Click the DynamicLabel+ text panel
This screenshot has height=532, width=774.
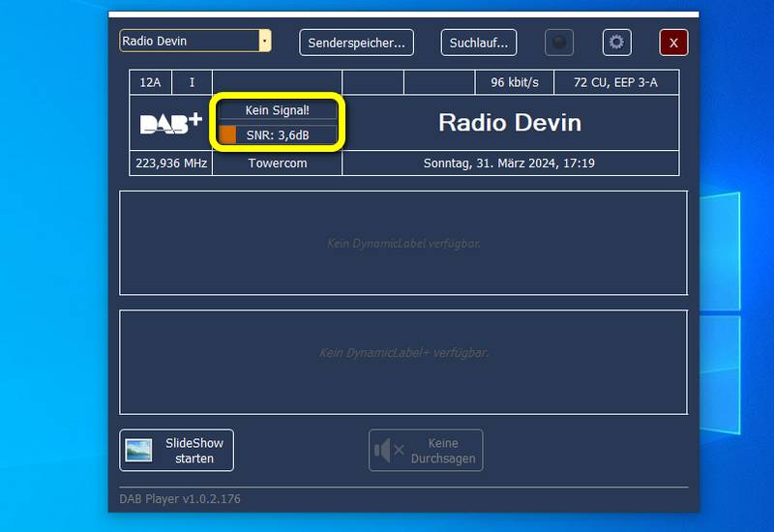[x=403, y=362]
